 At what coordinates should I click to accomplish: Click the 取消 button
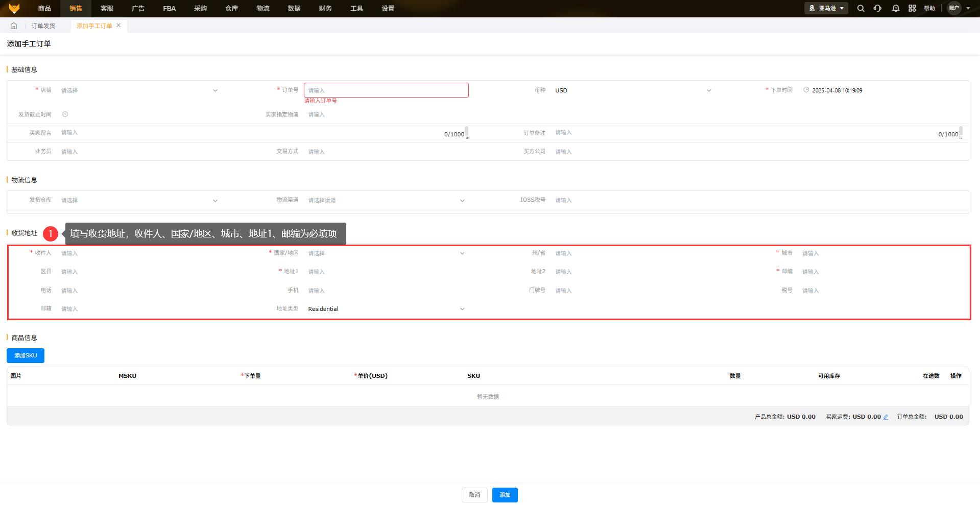click(x=474, y=495)
